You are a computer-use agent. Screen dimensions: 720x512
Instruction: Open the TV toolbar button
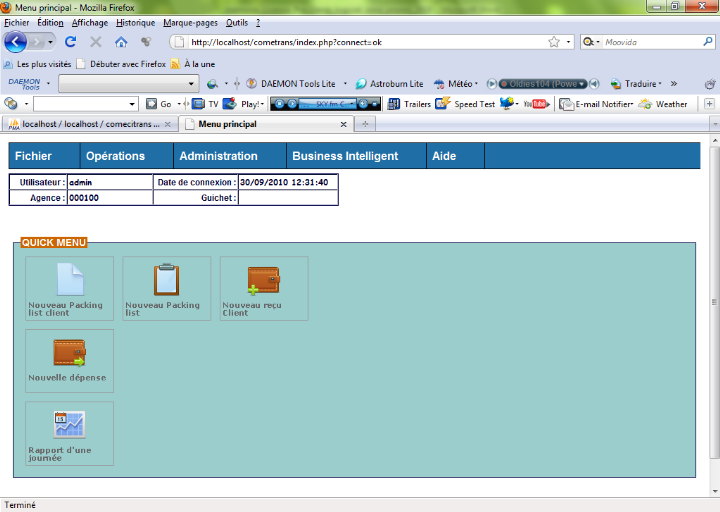[205, 104]
